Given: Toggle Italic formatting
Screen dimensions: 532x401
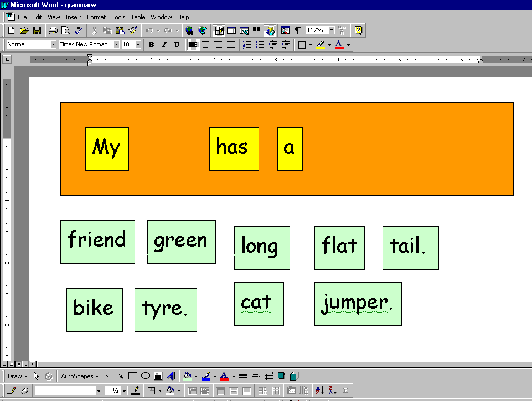Looking at the screenshot, I should click(164, 44).
